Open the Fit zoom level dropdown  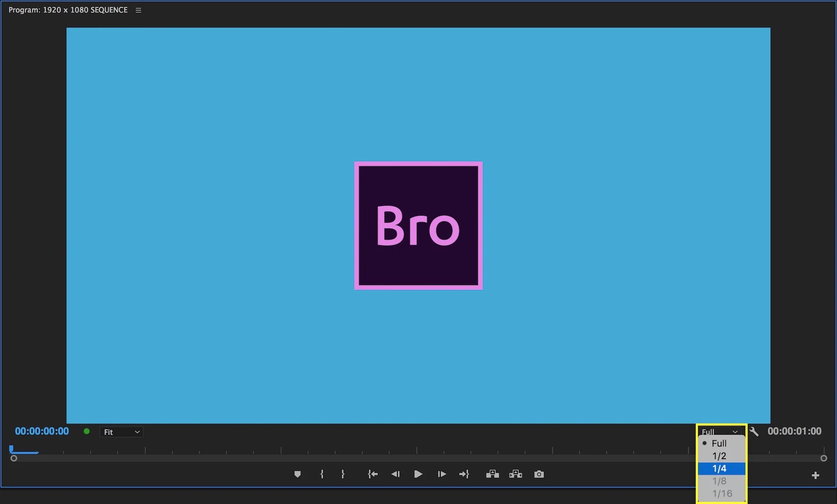[x=122, y=432]
